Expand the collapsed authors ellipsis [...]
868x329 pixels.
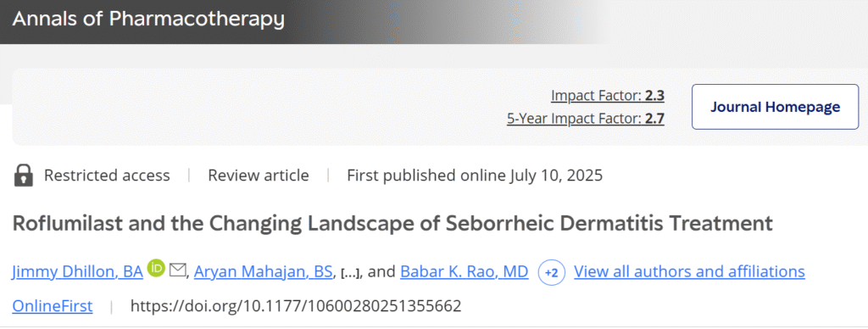350,273
